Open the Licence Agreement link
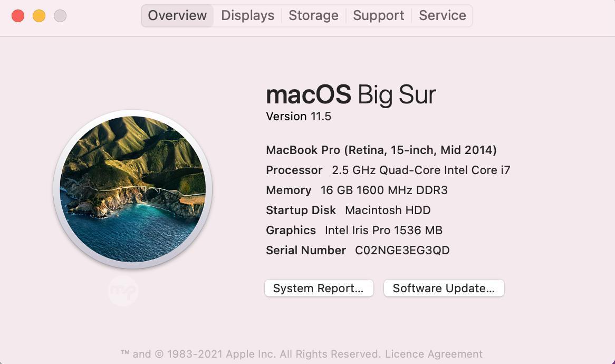The image size is (615, 364). click(x=434, y=354)
